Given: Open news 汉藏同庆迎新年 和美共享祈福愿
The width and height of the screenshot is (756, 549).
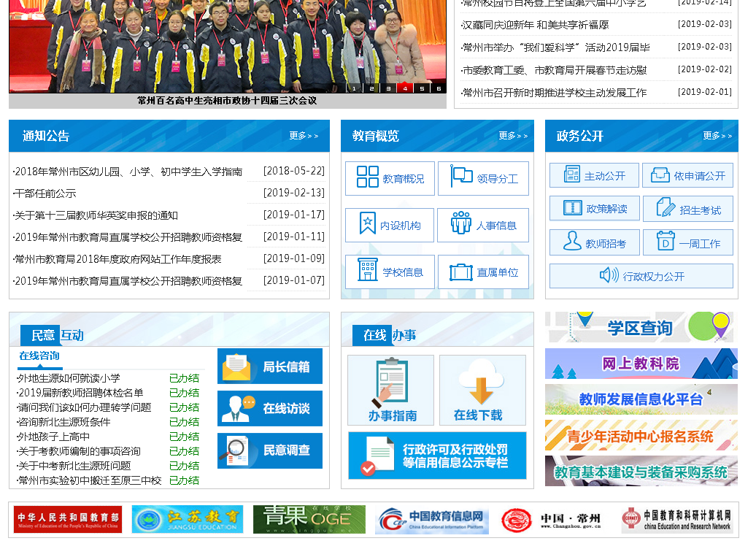Looking at the screenshot, I should tap(535, 25).
